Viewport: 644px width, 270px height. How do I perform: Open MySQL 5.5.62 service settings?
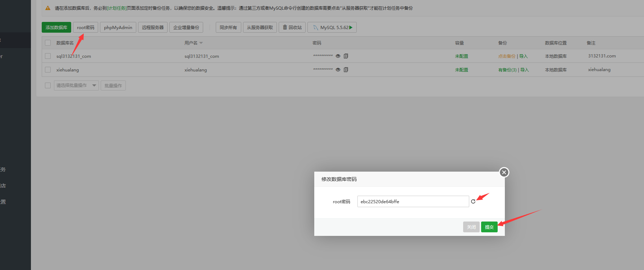(x=332, y=27)
